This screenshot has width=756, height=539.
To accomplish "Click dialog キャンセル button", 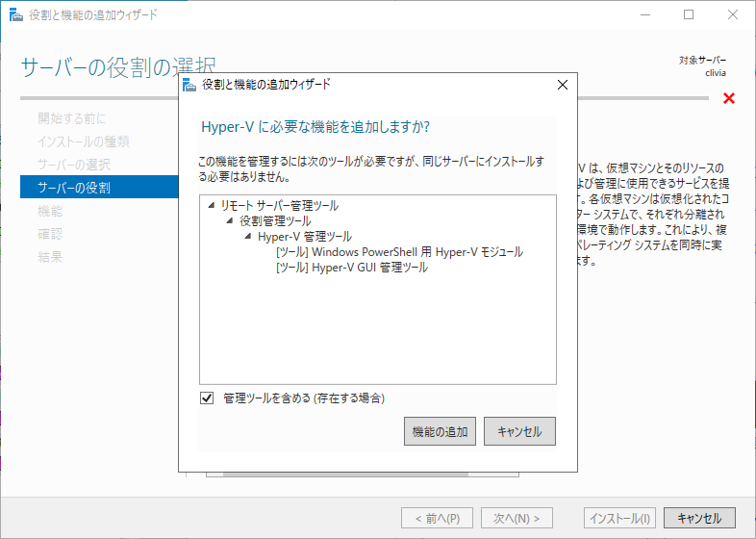I will (x=519, y=431).
